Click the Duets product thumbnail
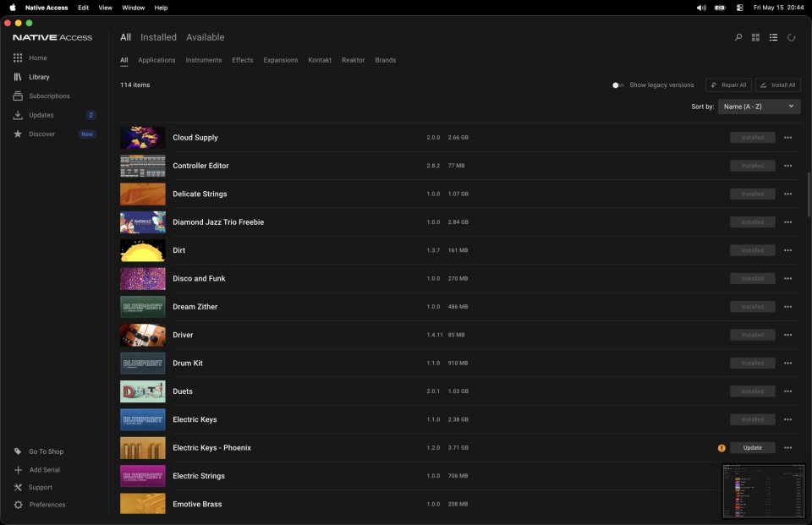The height and width of the screenshot is (525, 812). 143,391
